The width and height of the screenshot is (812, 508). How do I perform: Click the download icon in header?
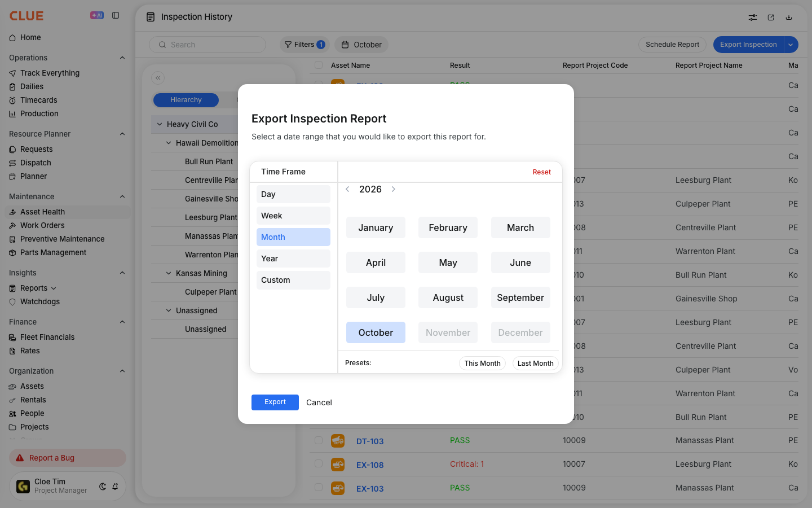click(x=789, y=17)
